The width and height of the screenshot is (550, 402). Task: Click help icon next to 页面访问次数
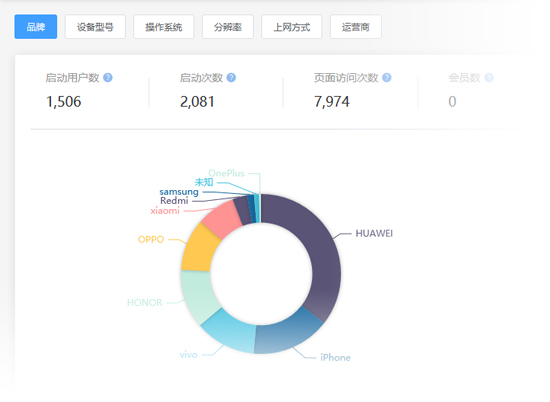tap(387, 78)
